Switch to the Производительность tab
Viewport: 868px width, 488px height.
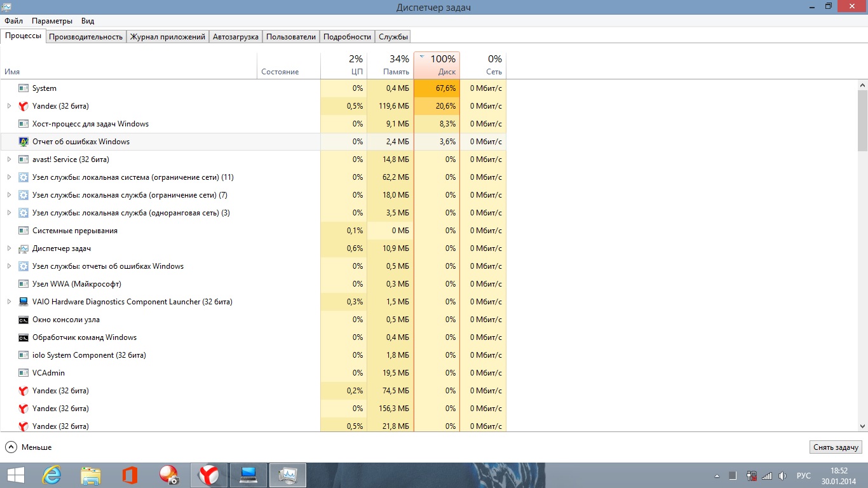tap(86, 37)
